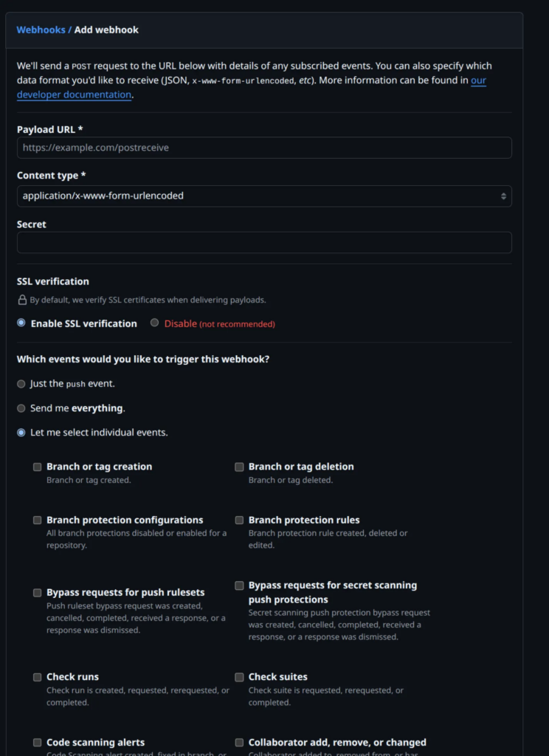Open the Content type dropdown
Screen dimensions: 549x756
click(x=264, y=196)
